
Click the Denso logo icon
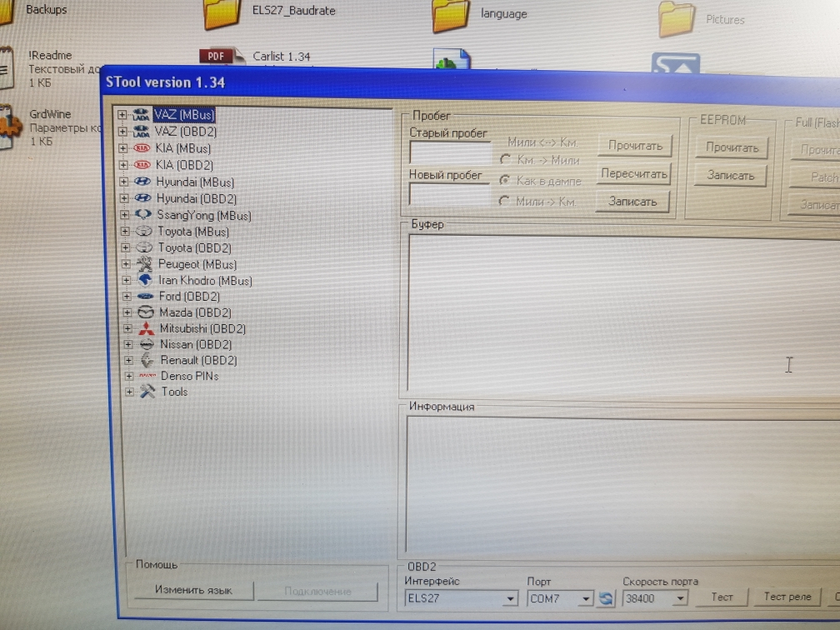(x=147, y=376)
